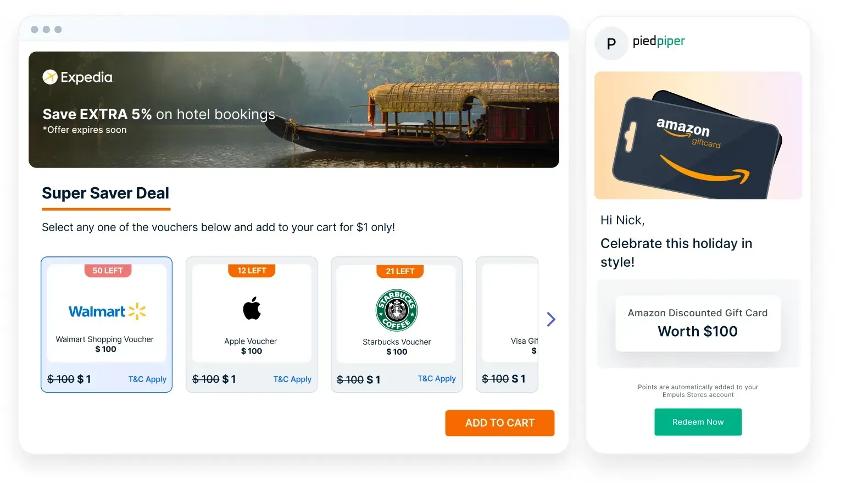Click the 50 LEFT badge
Viewport: 868px width, 492px height.
(107, 270)
